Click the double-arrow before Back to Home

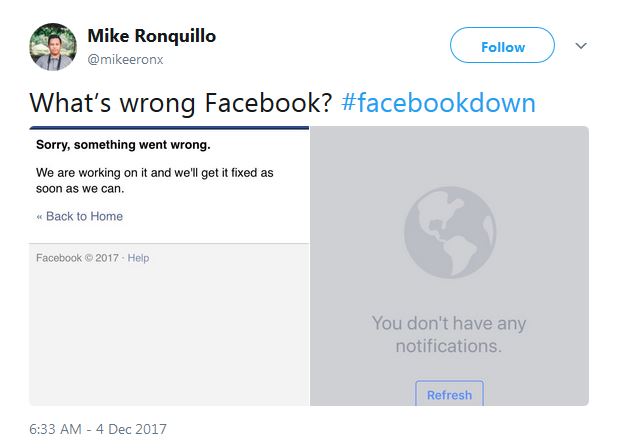[40, 216]
